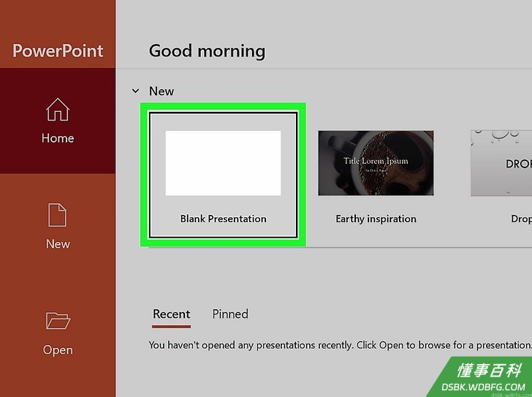532x397 pixels.
Task: Click the Open folder icon
Action: [58, 321]
